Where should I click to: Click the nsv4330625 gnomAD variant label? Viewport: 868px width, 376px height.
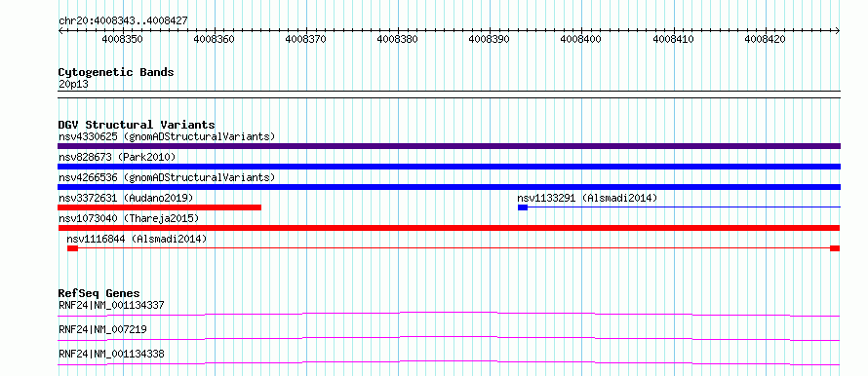point(167,136)
